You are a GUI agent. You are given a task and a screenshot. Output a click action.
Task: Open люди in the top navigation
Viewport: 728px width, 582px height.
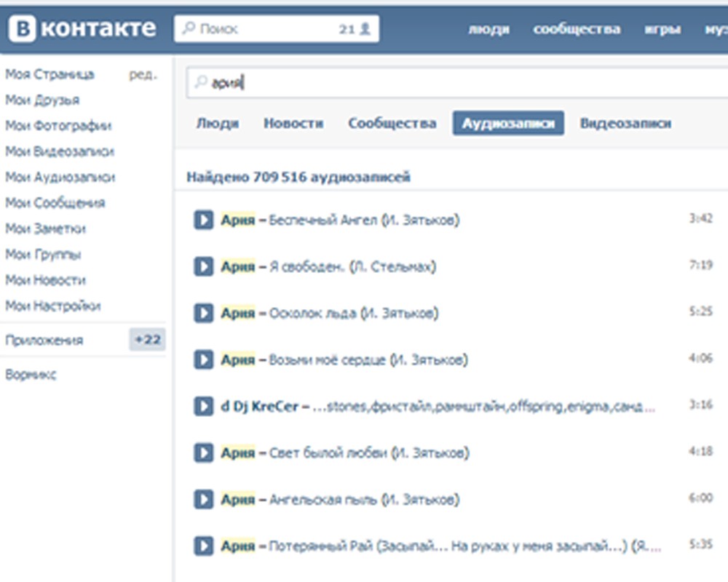489,29
